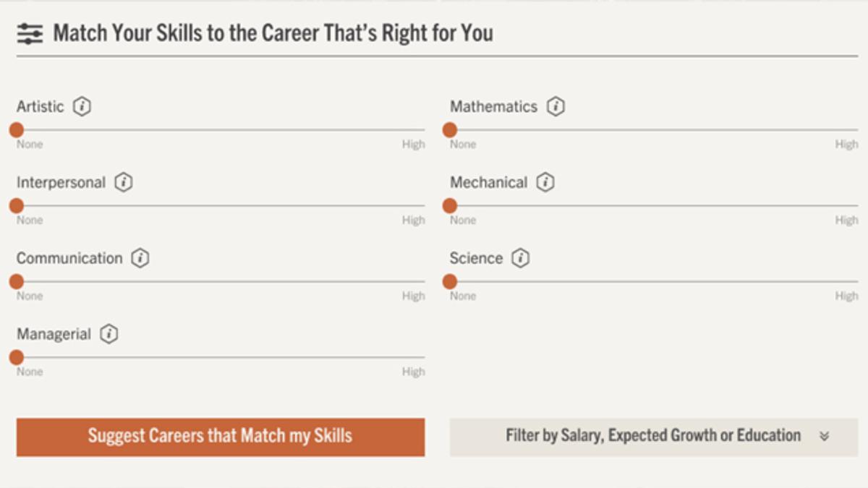The height and width of the screenshot is (488, 868).
Task: Click the Mathematics slider handle
Action: click(450, 130)
